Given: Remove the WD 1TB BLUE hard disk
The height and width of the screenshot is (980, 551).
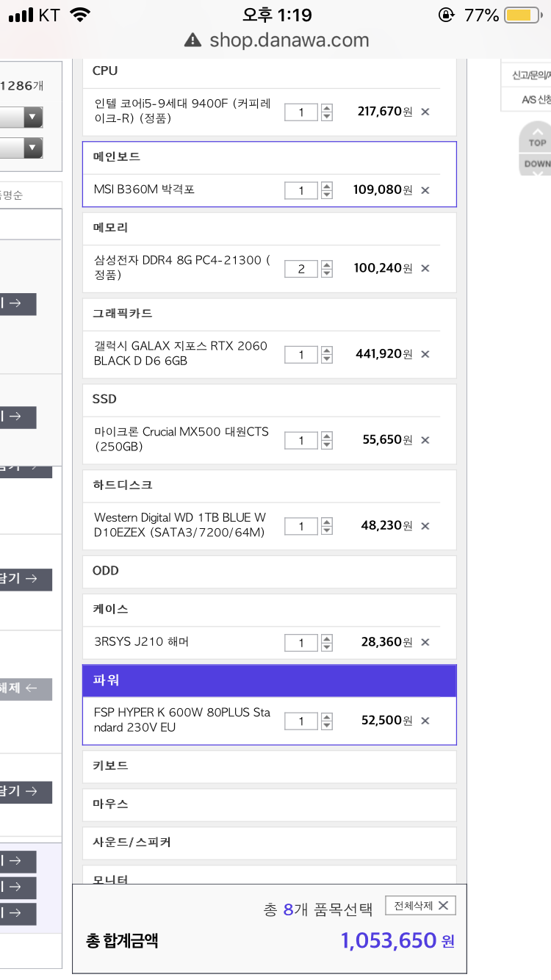Looking at the screenshot, I should 425,526.
